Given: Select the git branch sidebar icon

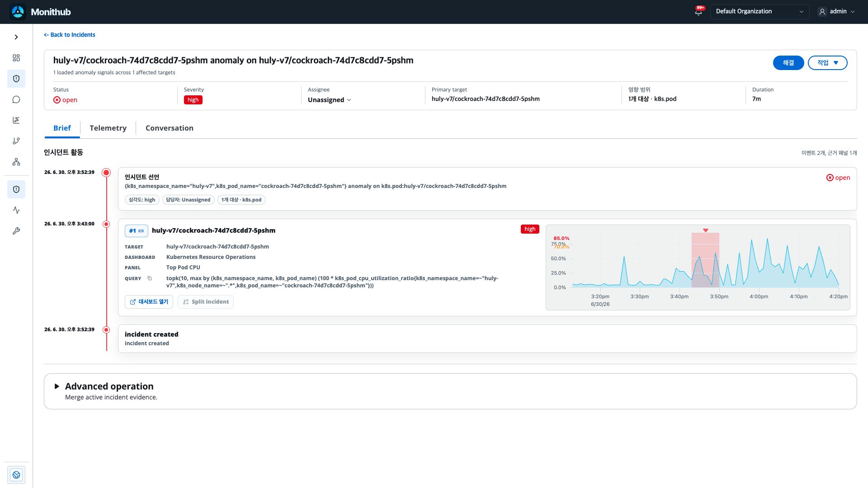Looking at the screenshot, I should 16,141.
